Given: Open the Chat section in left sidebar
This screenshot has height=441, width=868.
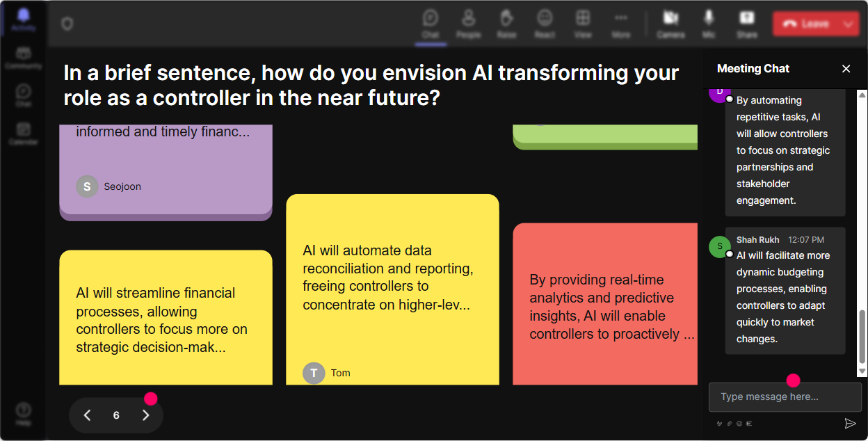Looking at the screenshot, I should (24, 96).
